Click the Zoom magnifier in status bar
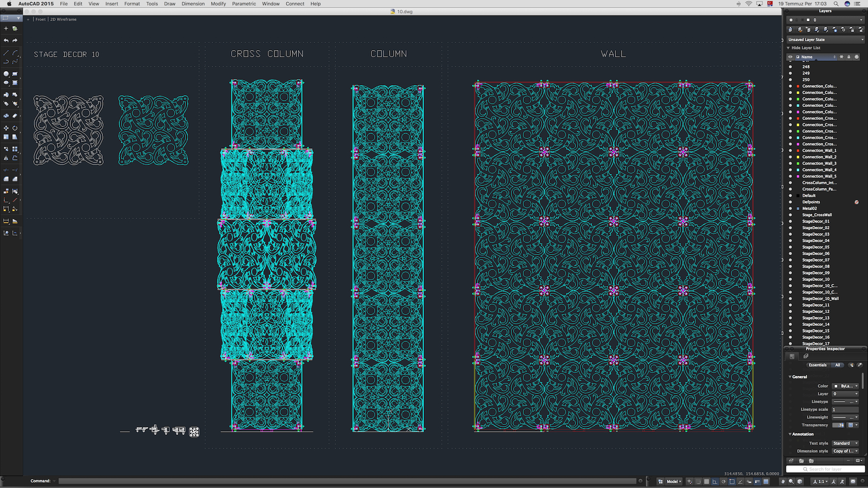Screen dimensions: 868x488 [791, 481]
